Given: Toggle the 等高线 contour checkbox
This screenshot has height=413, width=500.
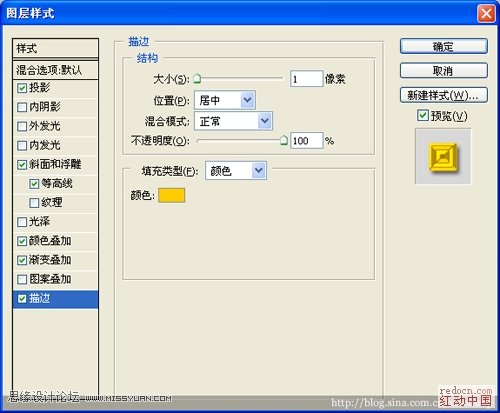Looking at the screenshot, I should click(34, 184).
